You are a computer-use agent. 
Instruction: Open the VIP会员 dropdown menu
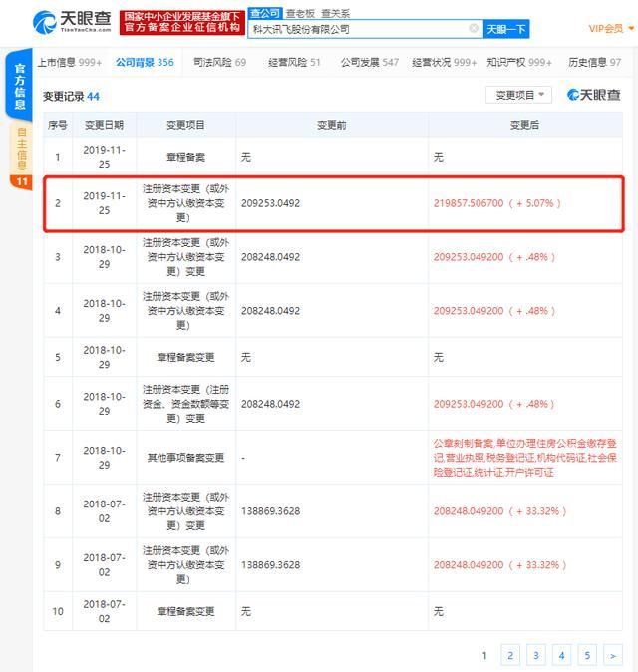tap(611, 28)
